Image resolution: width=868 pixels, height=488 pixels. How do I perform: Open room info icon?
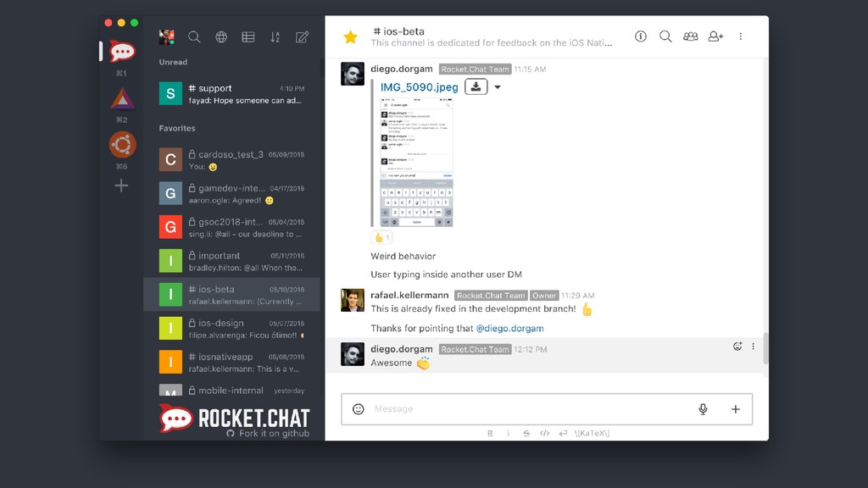(x=641, y=36)
